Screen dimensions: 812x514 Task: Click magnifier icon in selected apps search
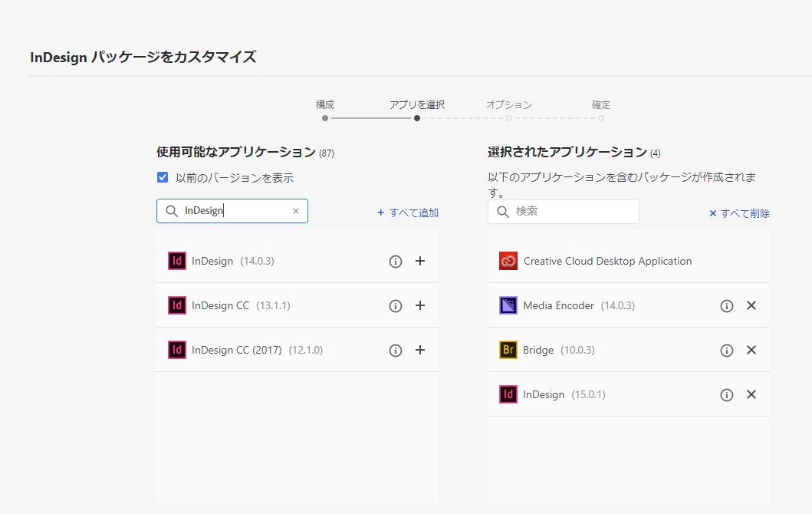point(503,212)
